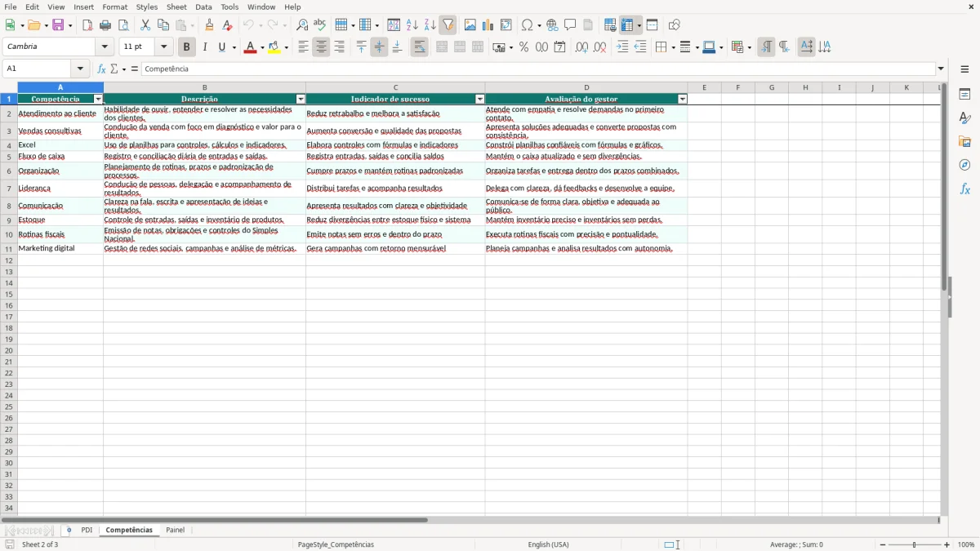This screenshot has height=551, width=980.
Task: Open Font Name dropdown
Action: click(105, 47)
